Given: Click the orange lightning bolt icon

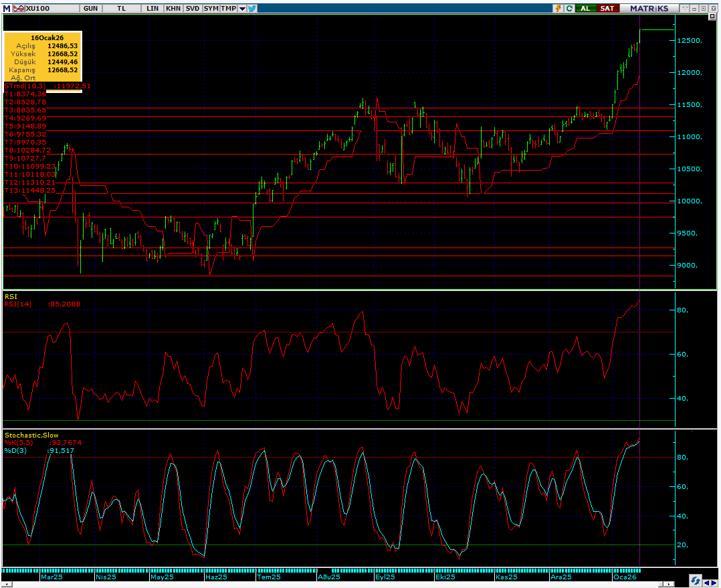Looking at the screenshot, I should (558, 8).
